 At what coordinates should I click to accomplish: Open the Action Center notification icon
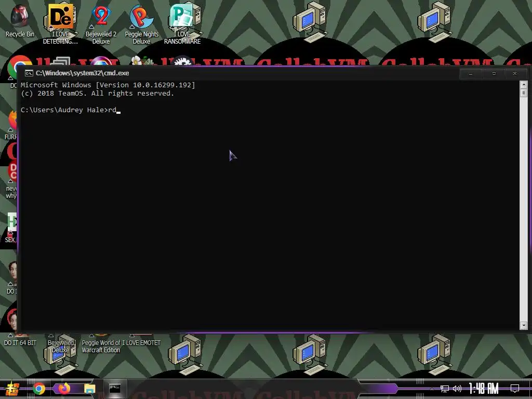tap(515, 389)
